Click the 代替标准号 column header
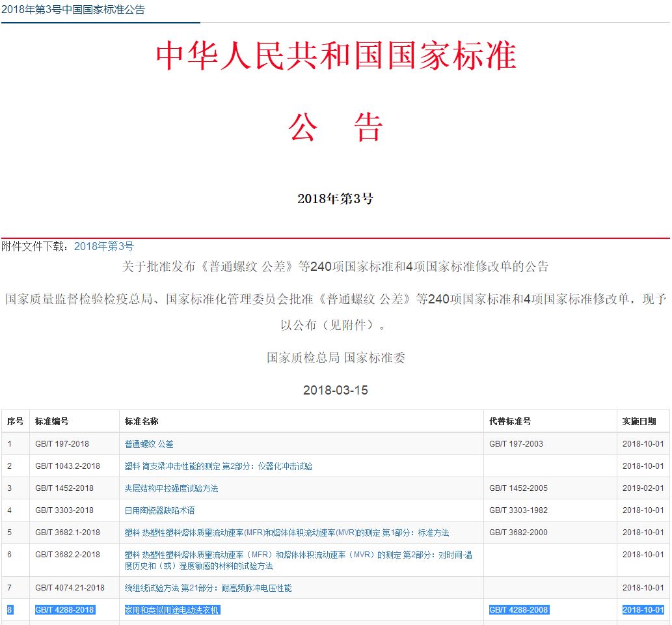This screenshot has height=625, width=672. click(510, 421)
